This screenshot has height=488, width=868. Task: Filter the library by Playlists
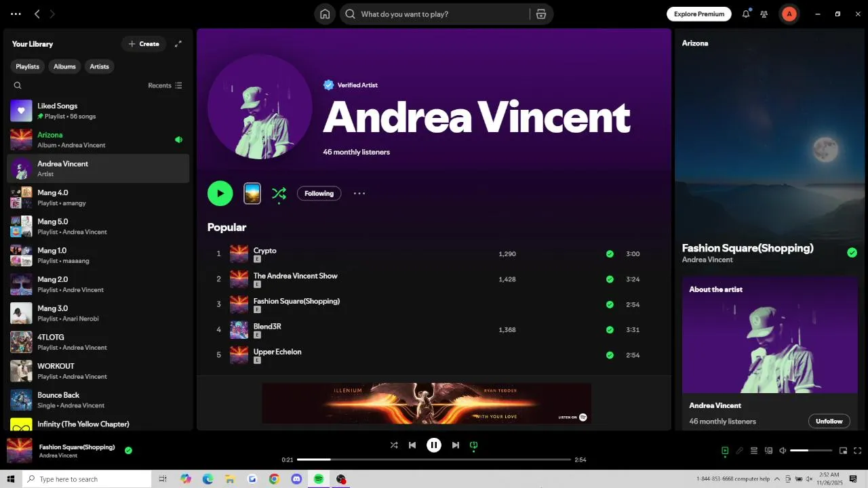[x=28, y=66]
